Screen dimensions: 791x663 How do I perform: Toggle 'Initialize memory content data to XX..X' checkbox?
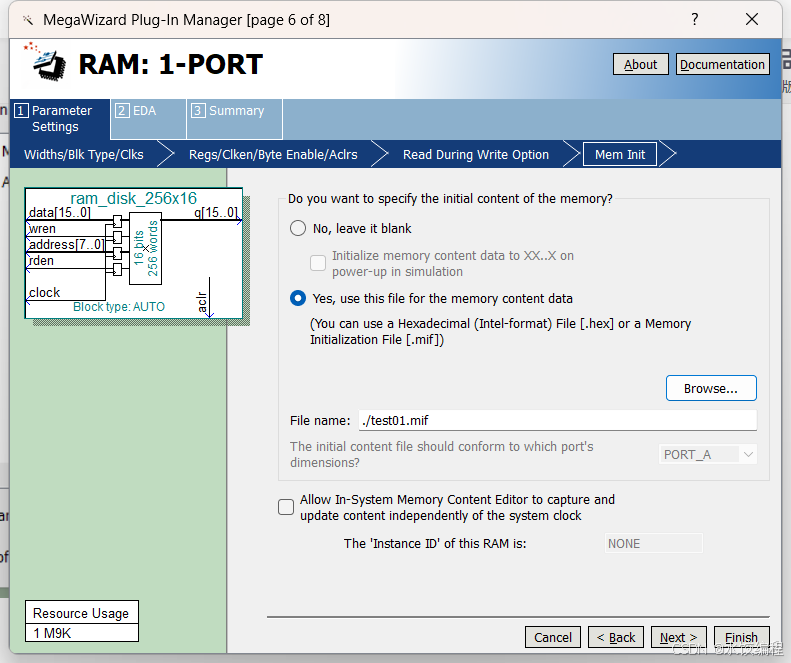[318, 263]
